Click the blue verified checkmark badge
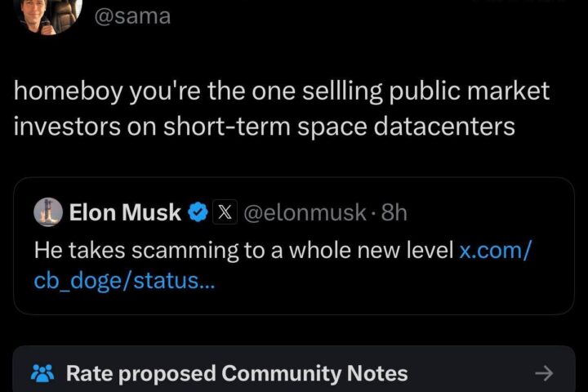 (x=198, y=212)
